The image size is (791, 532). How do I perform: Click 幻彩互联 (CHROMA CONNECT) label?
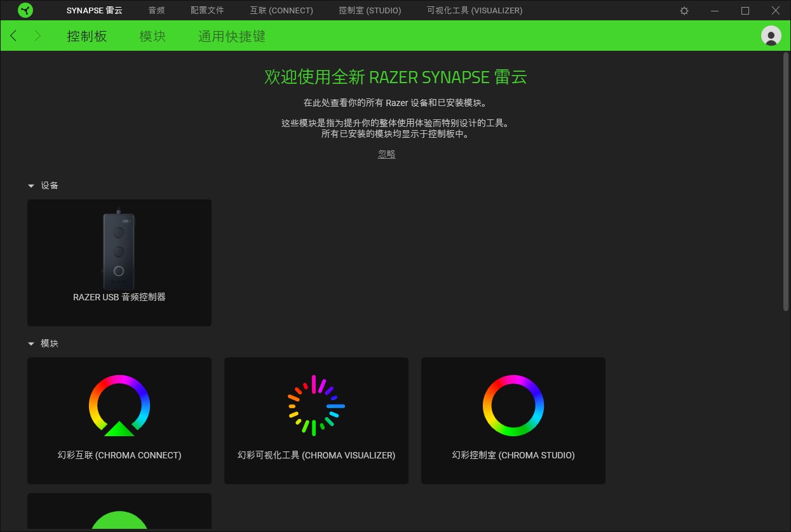tap(119, 455)
